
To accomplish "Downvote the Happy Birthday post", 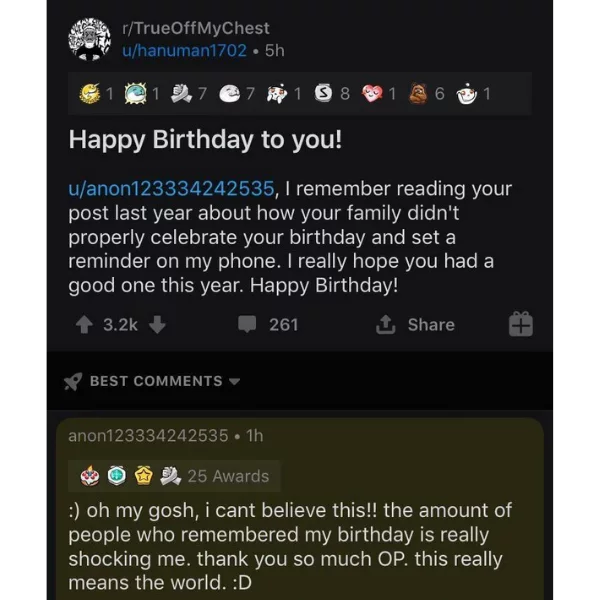I will (157, 325).
